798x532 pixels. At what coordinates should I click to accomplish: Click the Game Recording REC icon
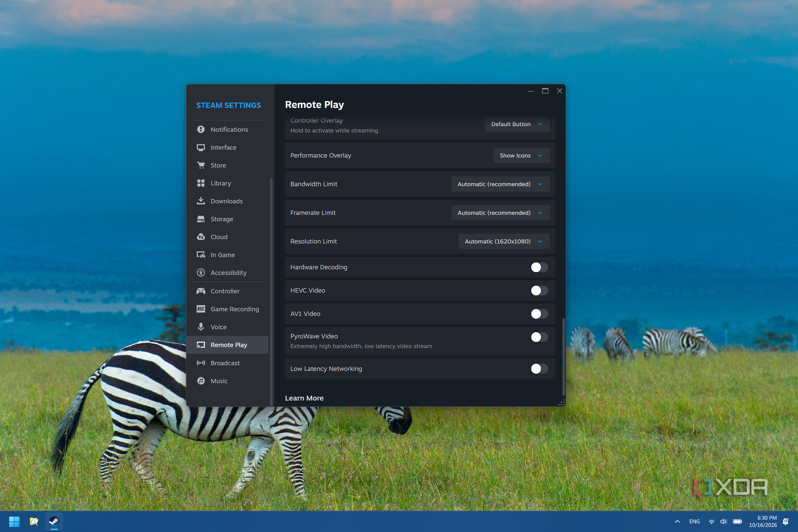coord(201,309)
